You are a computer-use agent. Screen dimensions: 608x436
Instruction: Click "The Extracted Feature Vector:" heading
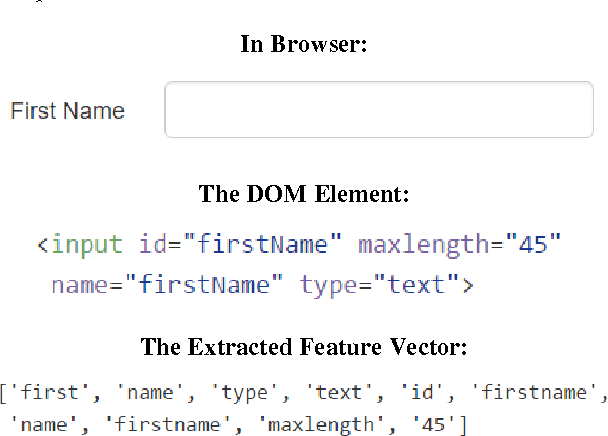304,347
